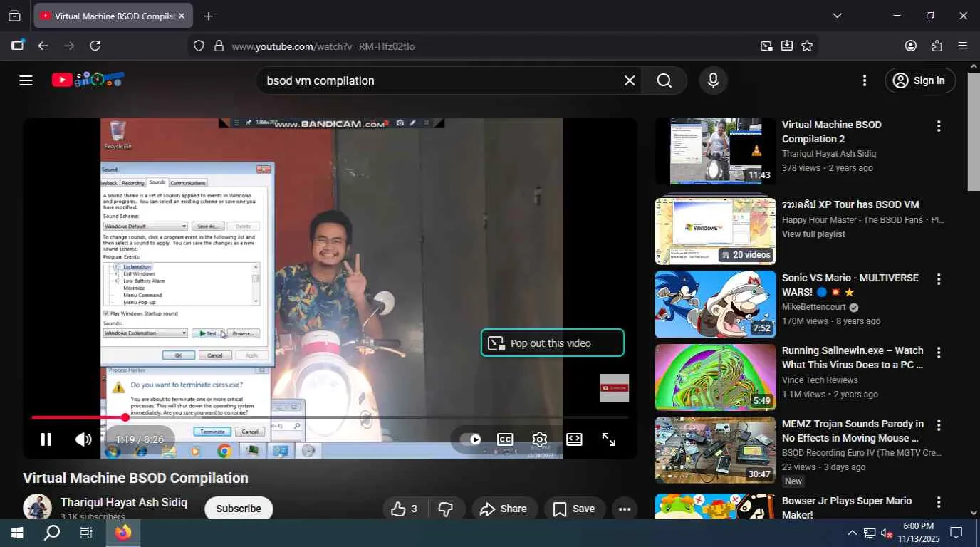Enter fullscreen mode in the video player
Image resolution: width=980 pixels, height=547 pixels.
(609, 439)
